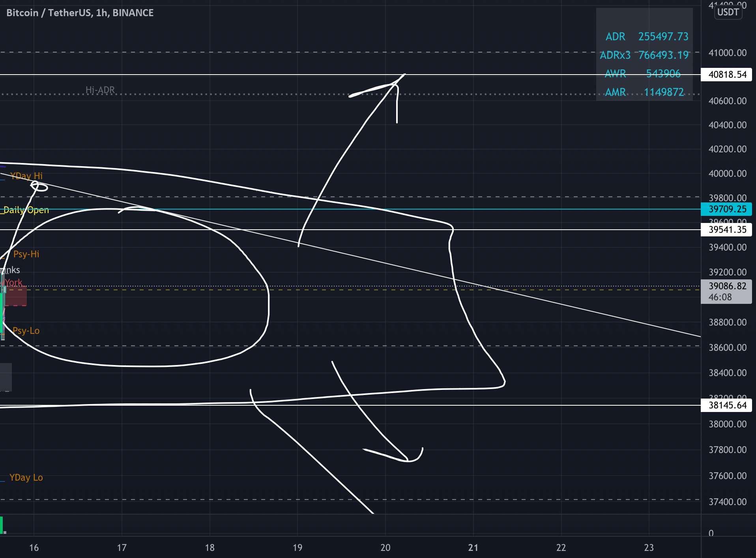Click the 38145.64 price label
756x558 pixels.
tap(726, 405)
